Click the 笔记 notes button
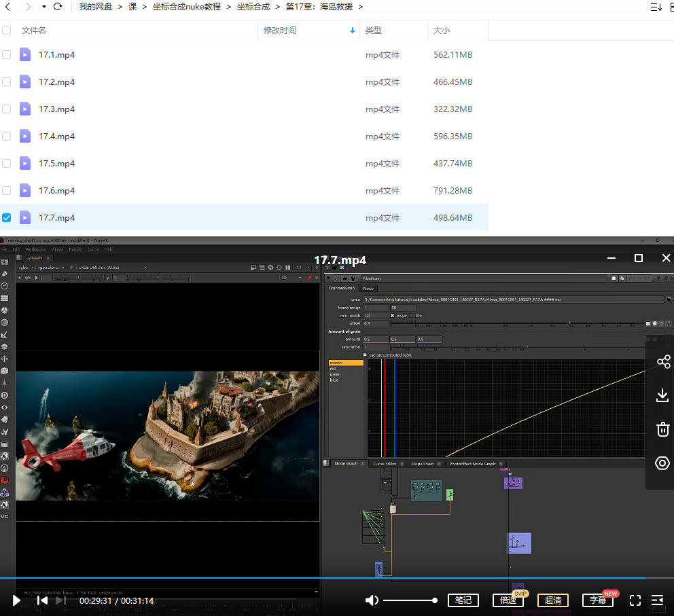Viewport: 674px width, 616px height. [x=463, y=600]
